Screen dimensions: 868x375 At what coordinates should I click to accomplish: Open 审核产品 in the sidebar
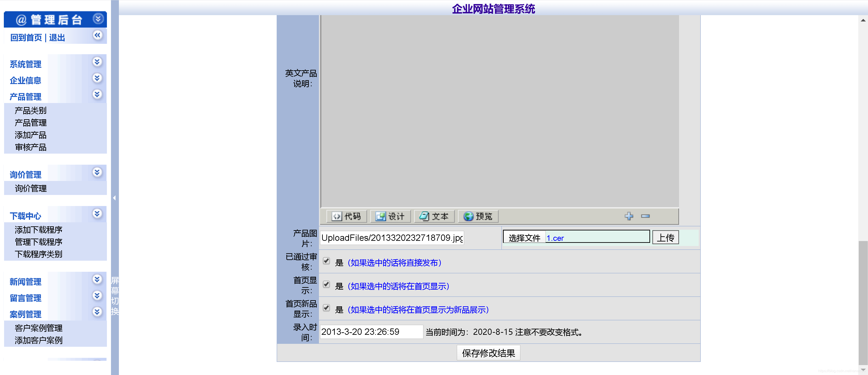tap(31, 147)
